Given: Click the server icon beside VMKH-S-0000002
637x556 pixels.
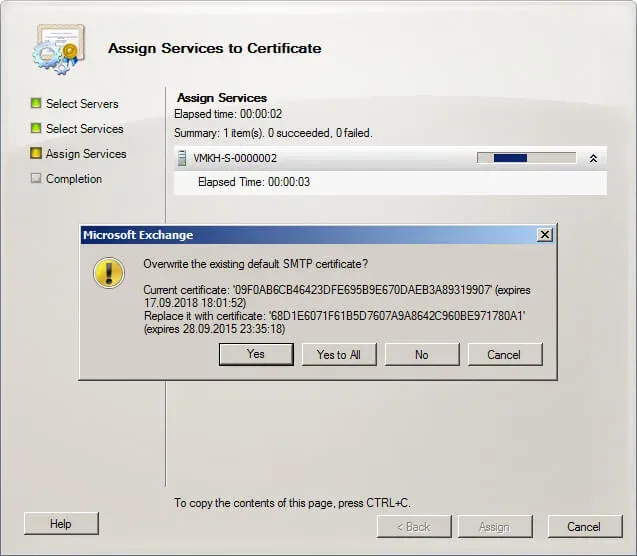Looking at the screenshot, I should [x=182, y=158].
